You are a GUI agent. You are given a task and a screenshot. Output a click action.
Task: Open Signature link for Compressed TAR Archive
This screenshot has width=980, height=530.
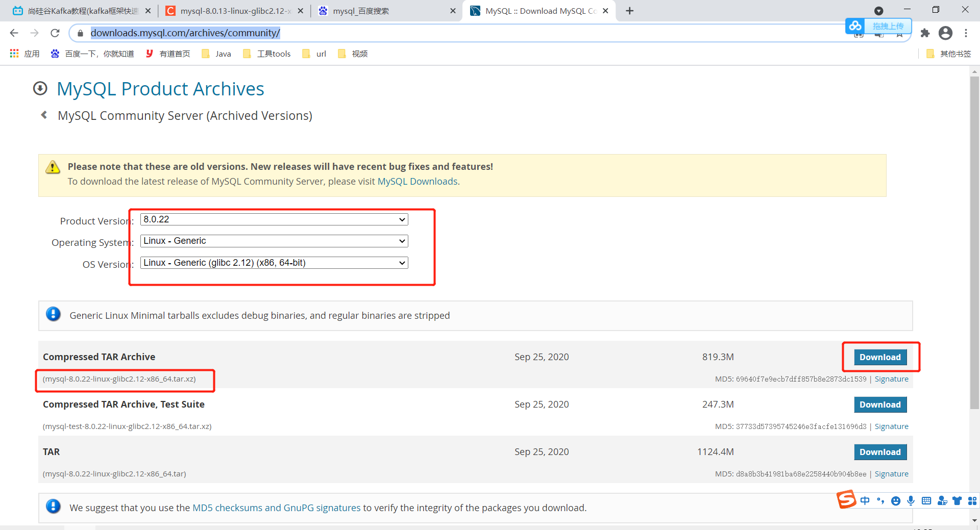891,379
